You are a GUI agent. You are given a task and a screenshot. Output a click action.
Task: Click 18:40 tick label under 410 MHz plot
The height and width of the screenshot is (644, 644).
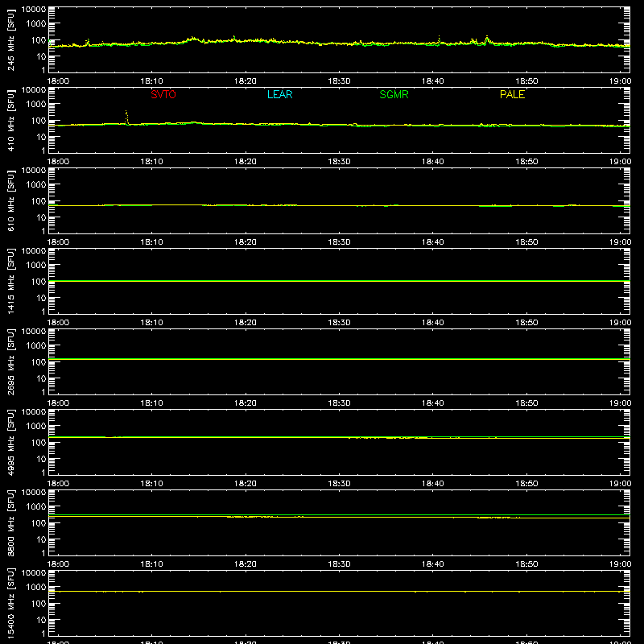433,162
